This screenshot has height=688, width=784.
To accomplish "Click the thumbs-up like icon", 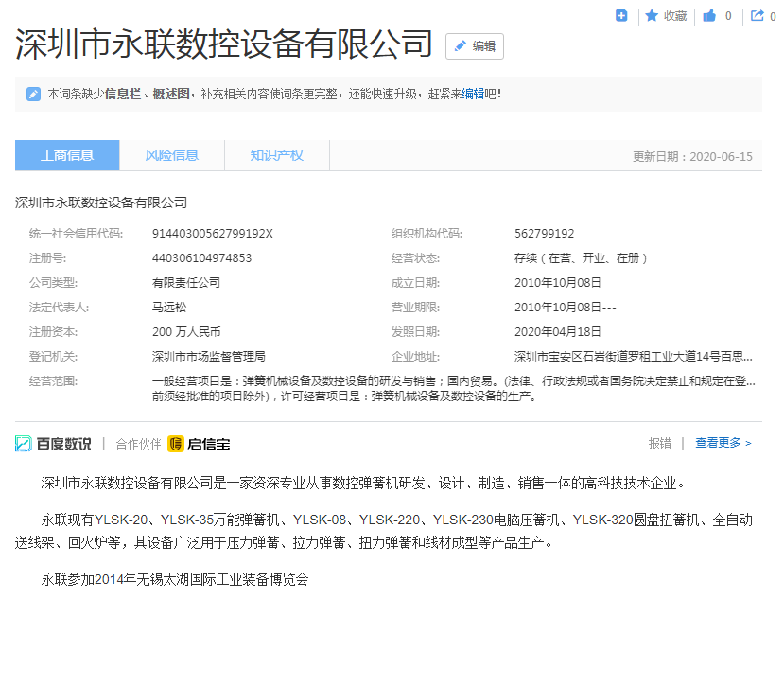I will (x=709, y=15).
